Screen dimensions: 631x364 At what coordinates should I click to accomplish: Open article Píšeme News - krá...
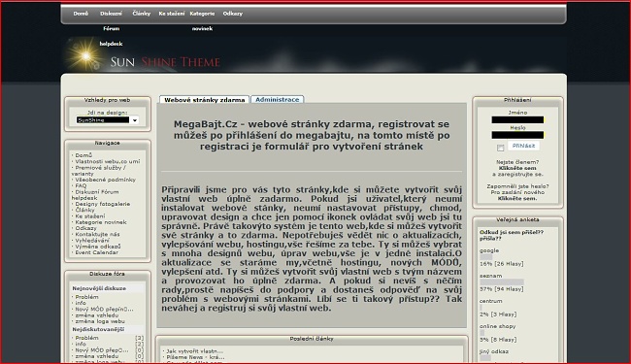click(195, 357)
